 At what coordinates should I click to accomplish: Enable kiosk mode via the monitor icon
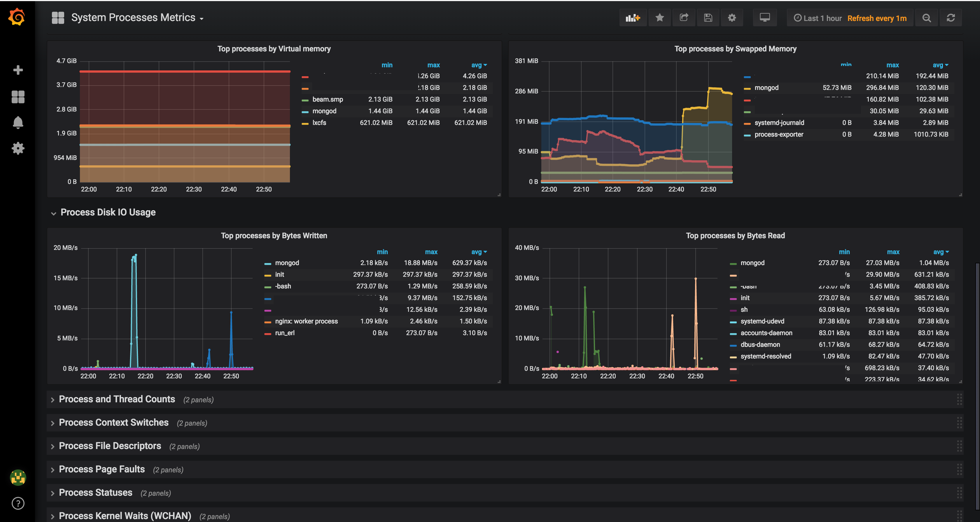click(x=765, y=18)
